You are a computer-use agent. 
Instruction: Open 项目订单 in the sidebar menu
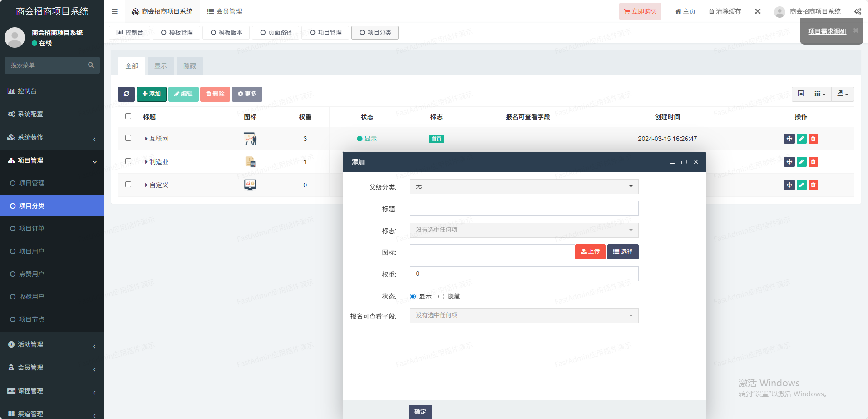[32, 229]
